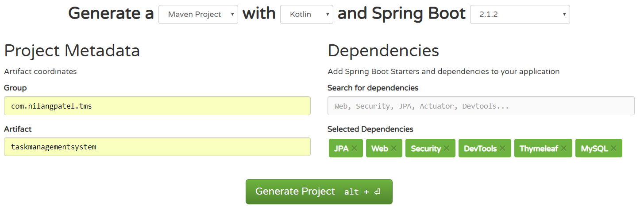
Task: Select the Dependencies heading
Action: [x=383, y=51]
